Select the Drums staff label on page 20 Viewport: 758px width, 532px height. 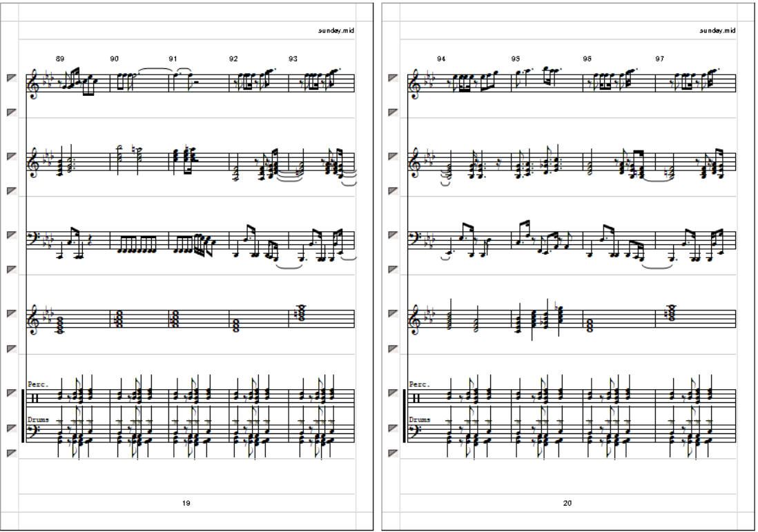point(420,420)
